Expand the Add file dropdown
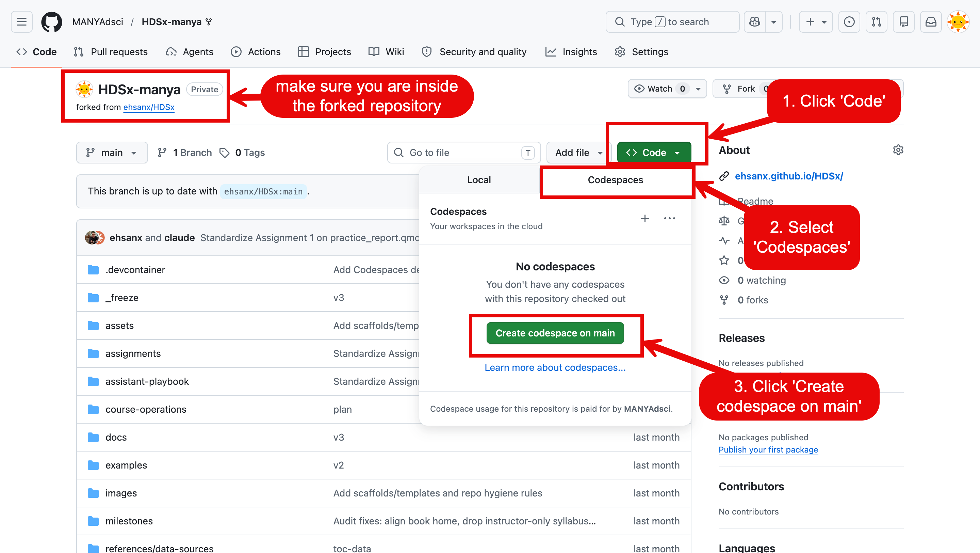Viewport: 980px width, 553px height. [579, 153]
